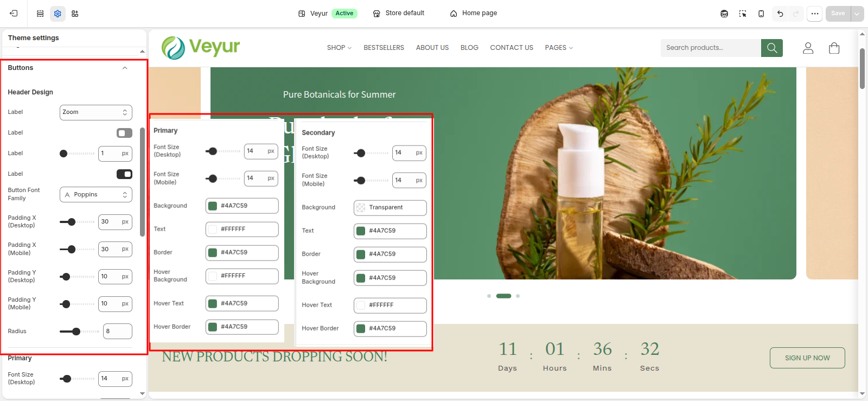Click the SIGN UP NOW button
This screenshot has height=401, width=868.
point(807,358)
